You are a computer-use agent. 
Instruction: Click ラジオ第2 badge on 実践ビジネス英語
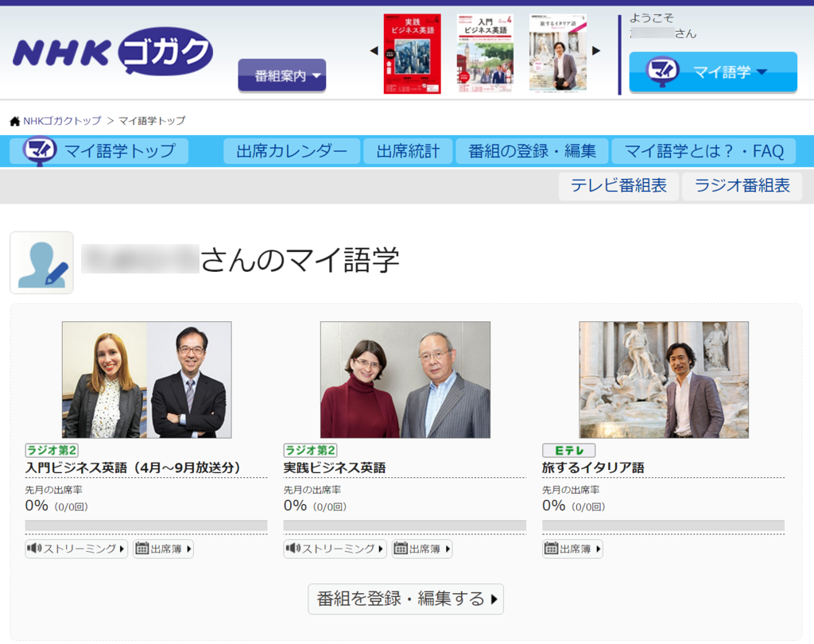click(x=310, y=450)
